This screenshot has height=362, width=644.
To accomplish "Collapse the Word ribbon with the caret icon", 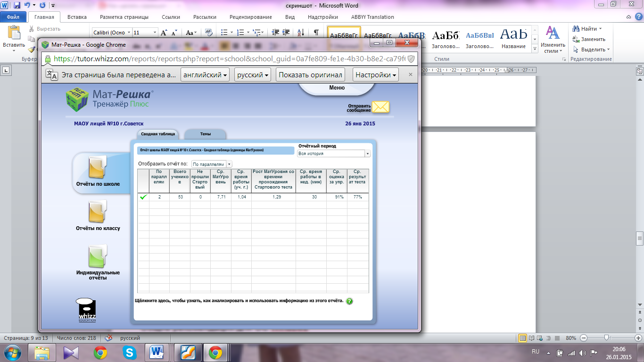I will tap(629, 17).
